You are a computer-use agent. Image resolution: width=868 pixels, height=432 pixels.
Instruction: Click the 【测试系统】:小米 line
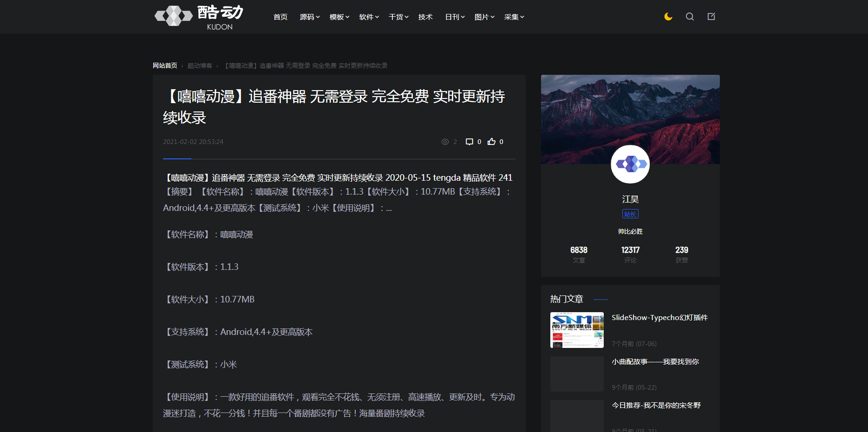[200, 365]
